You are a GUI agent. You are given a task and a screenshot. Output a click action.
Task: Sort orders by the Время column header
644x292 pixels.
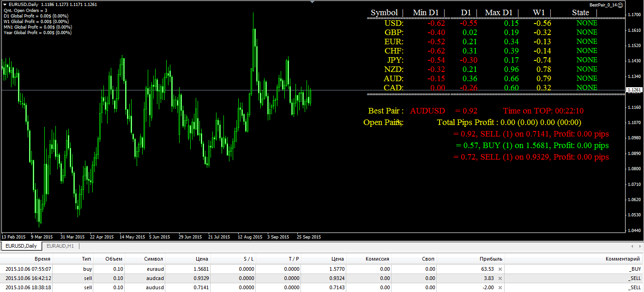[42, 259]
